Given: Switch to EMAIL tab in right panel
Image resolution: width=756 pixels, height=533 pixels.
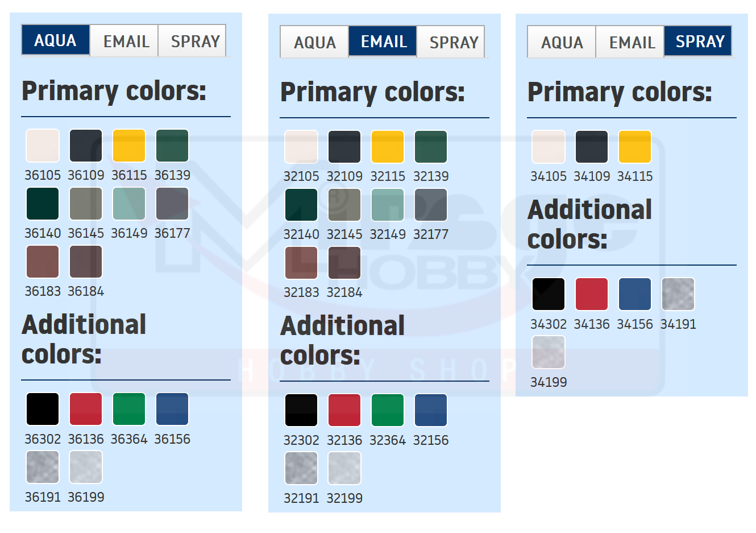Looking at the screenshot, I should (631, 42).
